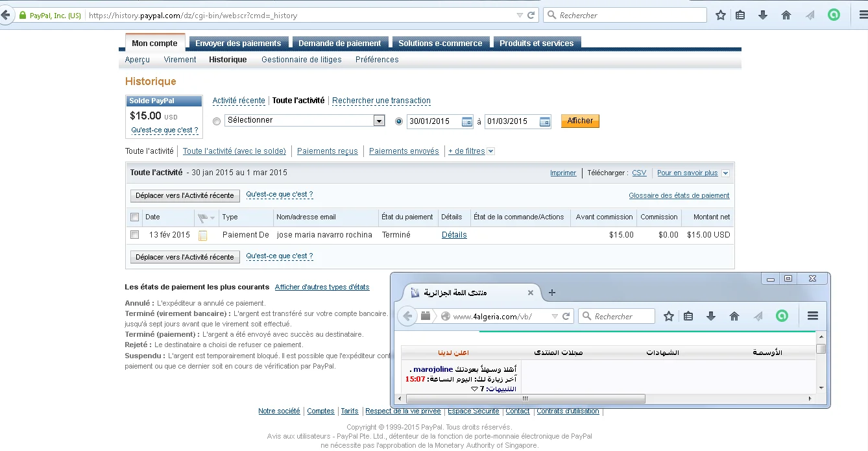Reload the PayPal page
The width and height of the screenshot is (868, 451).
[x=531, y=15]
